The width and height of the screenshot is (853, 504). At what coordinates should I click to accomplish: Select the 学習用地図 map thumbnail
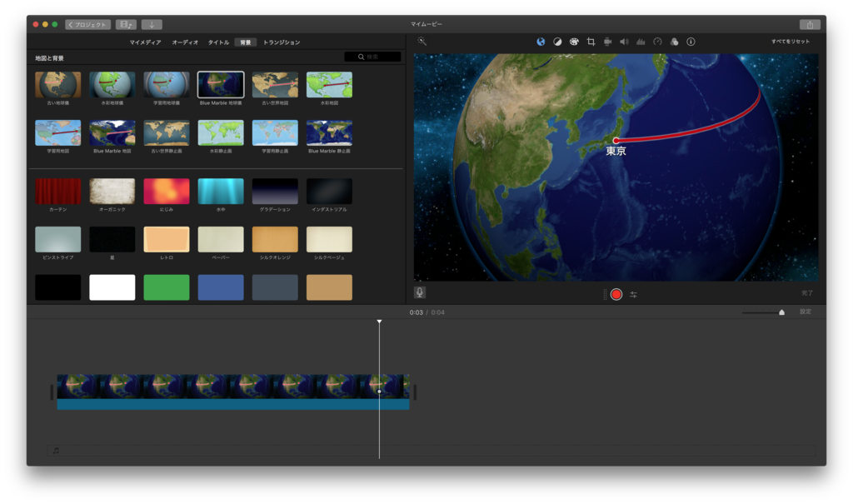tap(57, 132)
